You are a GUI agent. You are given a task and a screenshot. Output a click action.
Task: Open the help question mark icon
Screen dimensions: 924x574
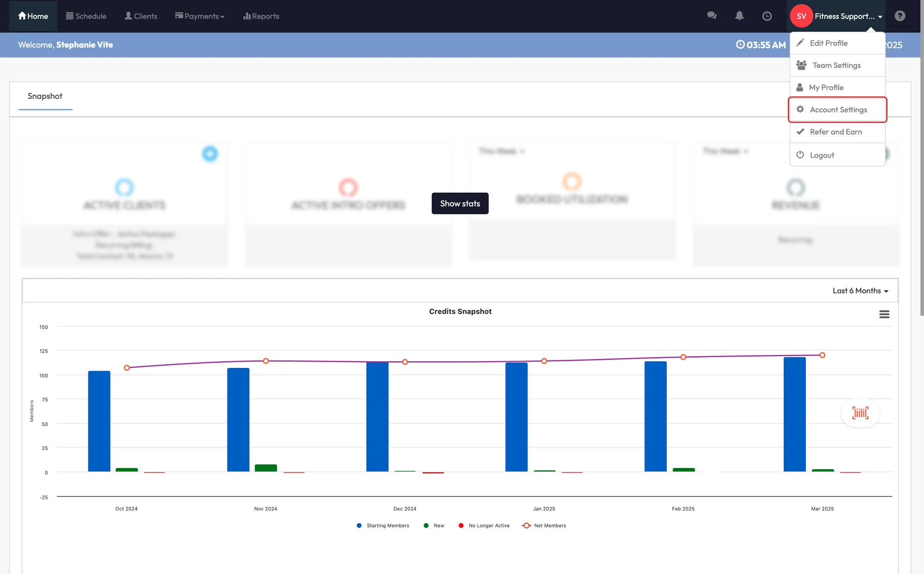[x=900, y=16]
